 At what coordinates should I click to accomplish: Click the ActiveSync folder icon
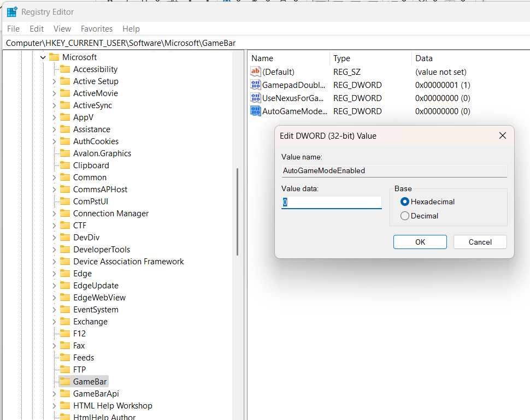pos(65,105)
